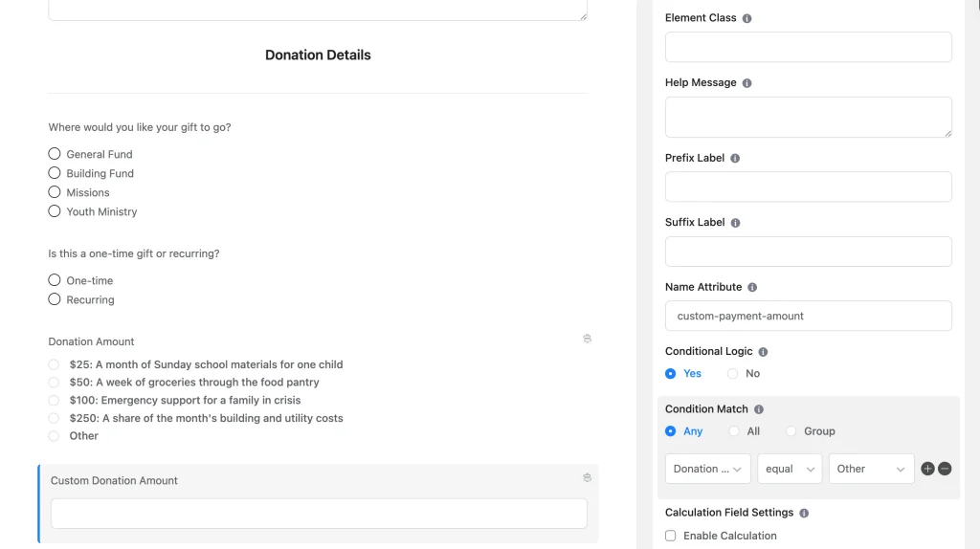980x549 pixels.
Task: Select Recurring gift option
Action: click(55, 299)
